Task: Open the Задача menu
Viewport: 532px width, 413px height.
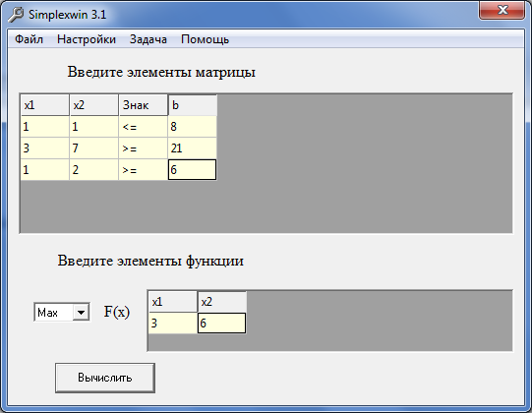Action: pos(148,39)
